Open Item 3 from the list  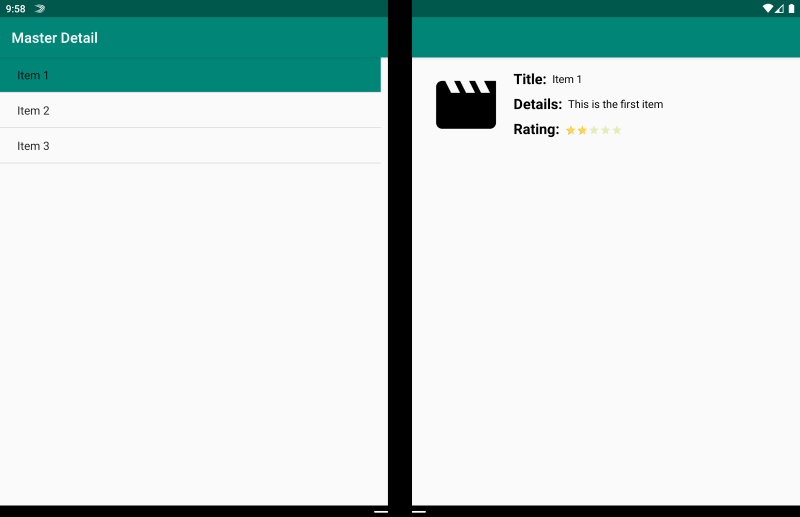point(190,146)
